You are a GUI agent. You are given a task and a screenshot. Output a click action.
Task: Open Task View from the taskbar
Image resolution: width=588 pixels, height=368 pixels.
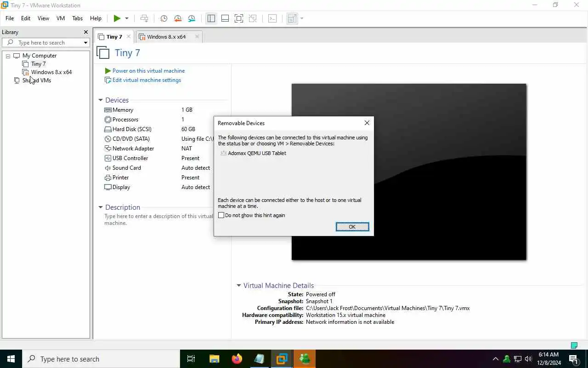[191, 359]
